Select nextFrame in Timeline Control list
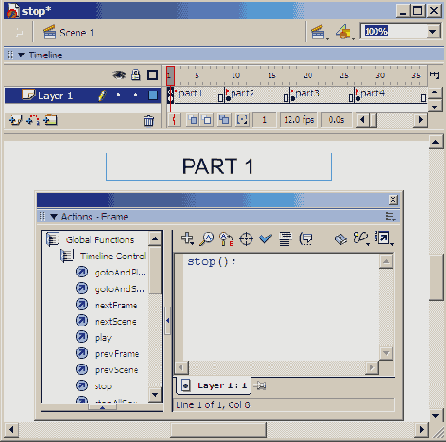 pyautogui.click(x=116, y=305)
